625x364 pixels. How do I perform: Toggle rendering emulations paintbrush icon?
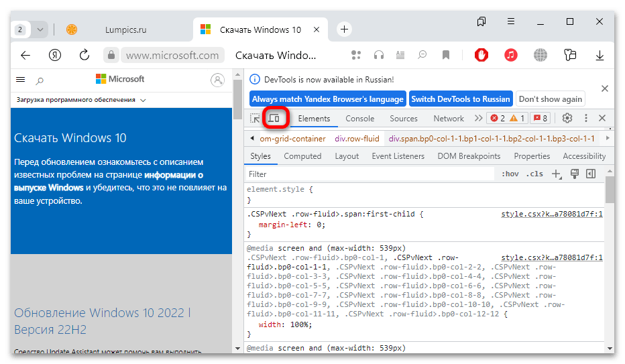point(575,174)
